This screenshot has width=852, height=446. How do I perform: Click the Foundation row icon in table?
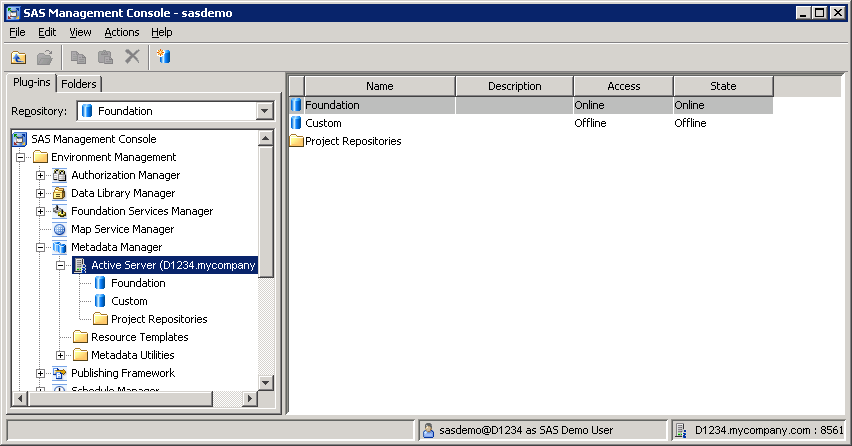coord(296,105)
